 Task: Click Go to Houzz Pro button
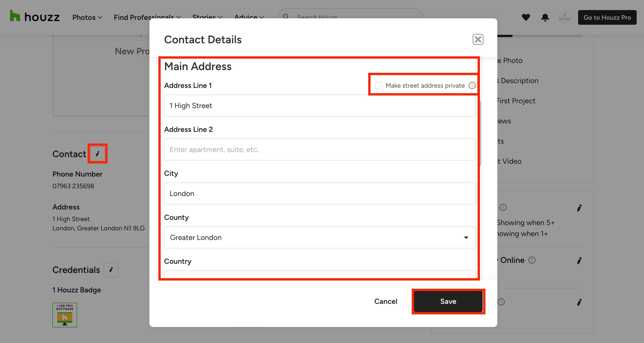coord(607,17)
